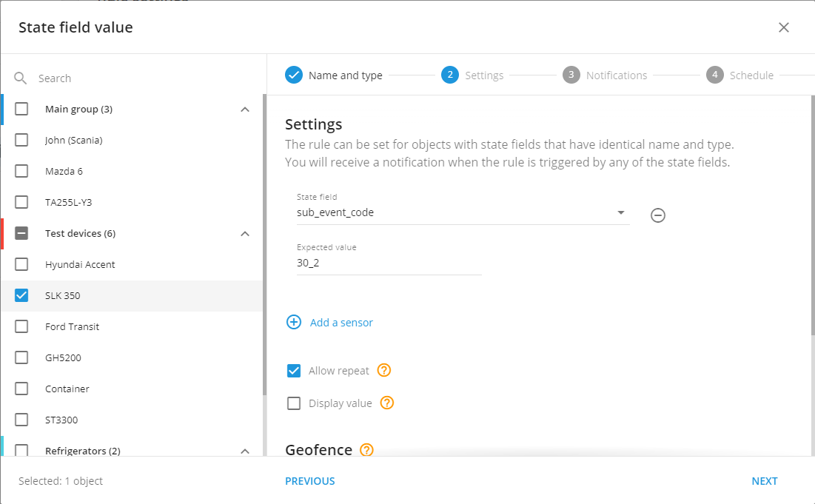Viewport: 815px width, 504px height.
Task: Click the Add a sensor link
Action: pos(341,323)
